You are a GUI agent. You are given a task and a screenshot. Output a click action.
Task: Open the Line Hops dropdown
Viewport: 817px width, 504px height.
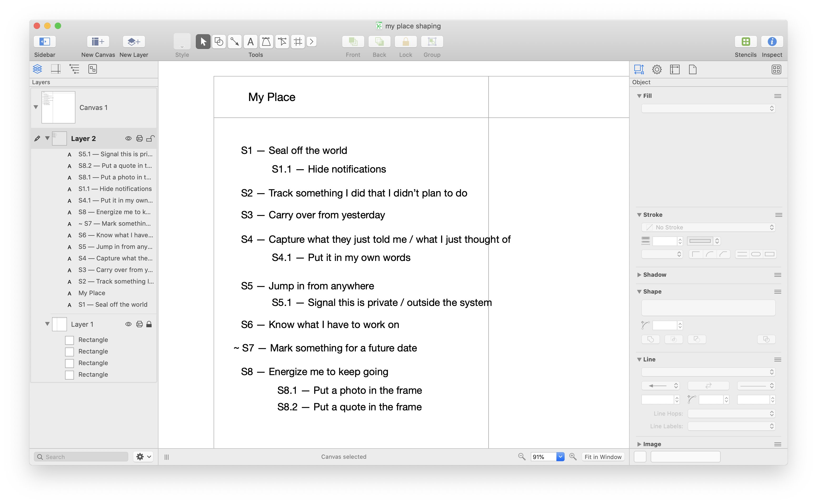(731, 413)
